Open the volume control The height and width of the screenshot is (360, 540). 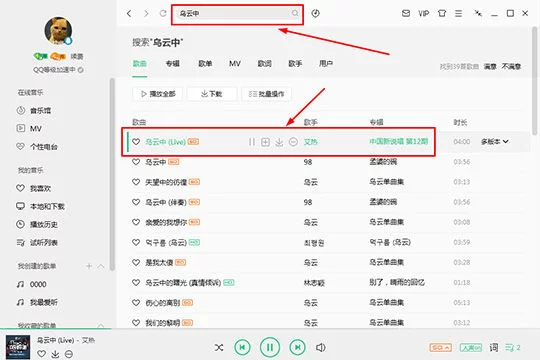pos(321,348)
